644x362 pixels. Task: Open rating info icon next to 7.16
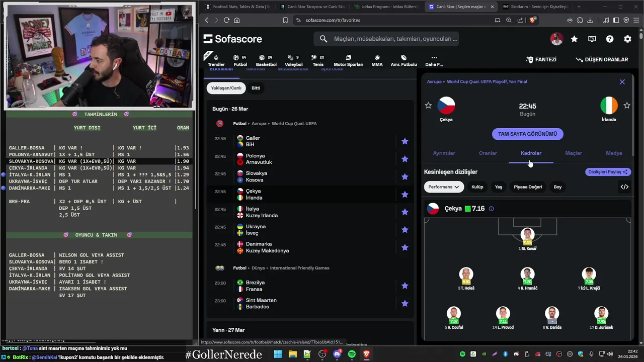491,209
